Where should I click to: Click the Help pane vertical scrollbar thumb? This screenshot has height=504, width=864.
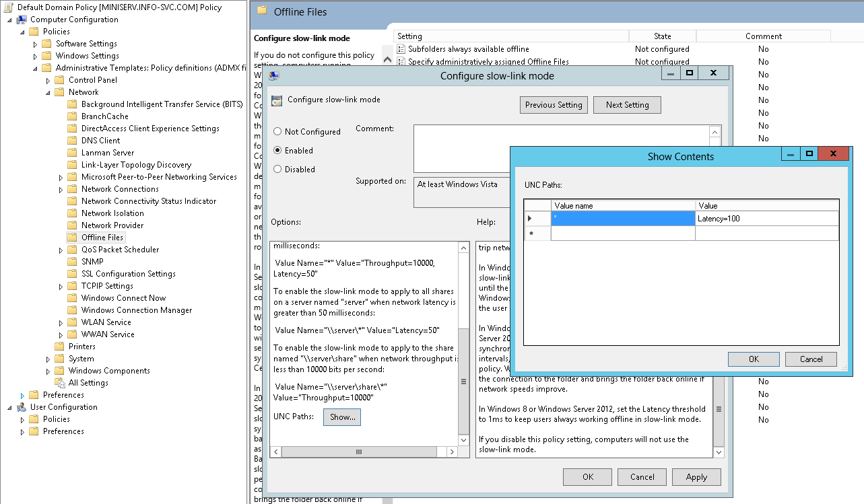point(719,409)
